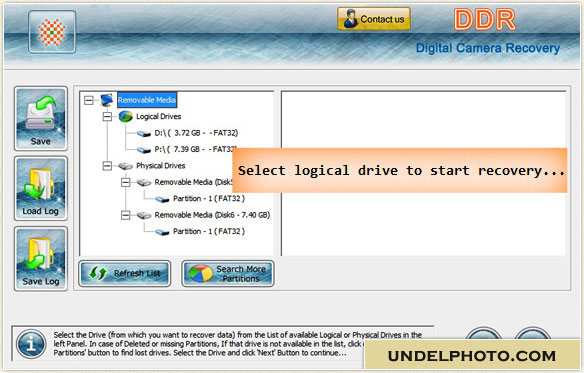Click the Save button in sidebar
The height and width of the screenshot is (373, 584).
click(x=41, y=119)
